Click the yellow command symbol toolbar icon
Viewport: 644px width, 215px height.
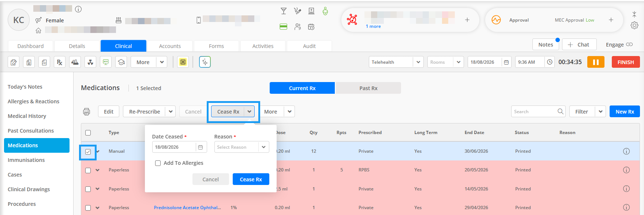(x=183, y=62)
